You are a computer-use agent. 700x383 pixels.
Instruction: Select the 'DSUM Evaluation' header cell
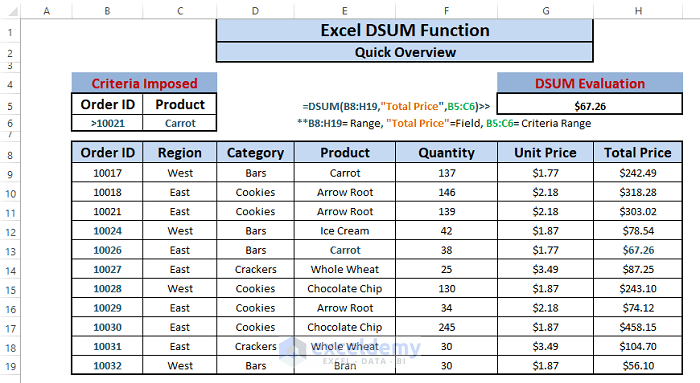coord(590,83)
